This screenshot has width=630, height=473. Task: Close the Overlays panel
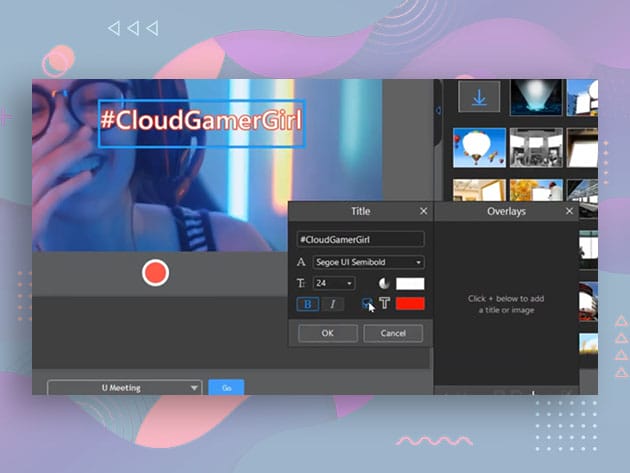click(x=569, y=212)
